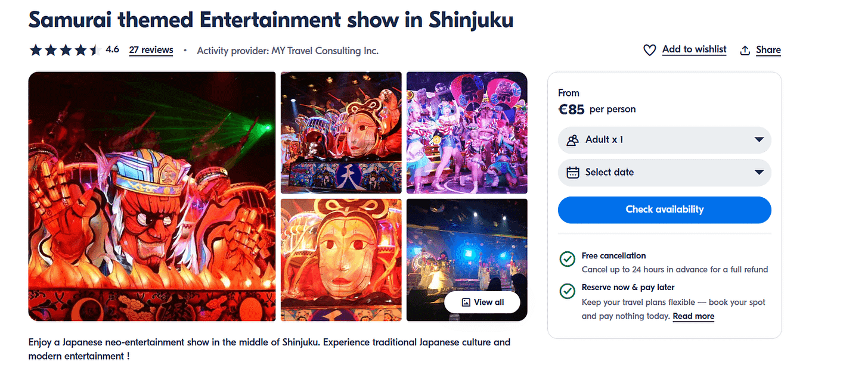The height and width of the screenshot is (368, 868).
Task: Click the Reserve now & pay later checkmark icon
Action: (567, 291)
